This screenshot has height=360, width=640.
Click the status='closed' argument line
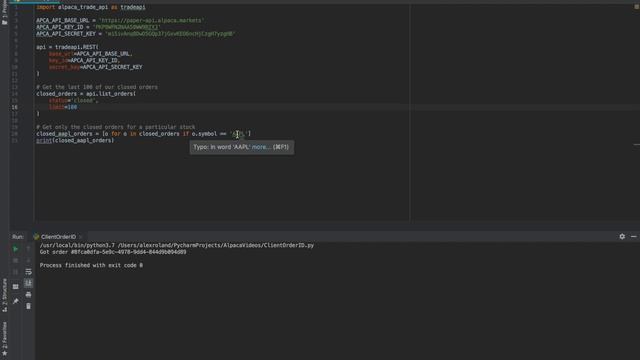pos(73,100)
